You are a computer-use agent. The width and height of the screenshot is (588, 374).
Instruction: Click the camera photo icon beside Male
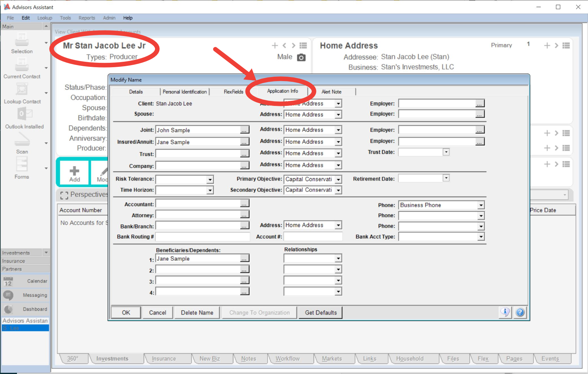(x=301, y=57)
